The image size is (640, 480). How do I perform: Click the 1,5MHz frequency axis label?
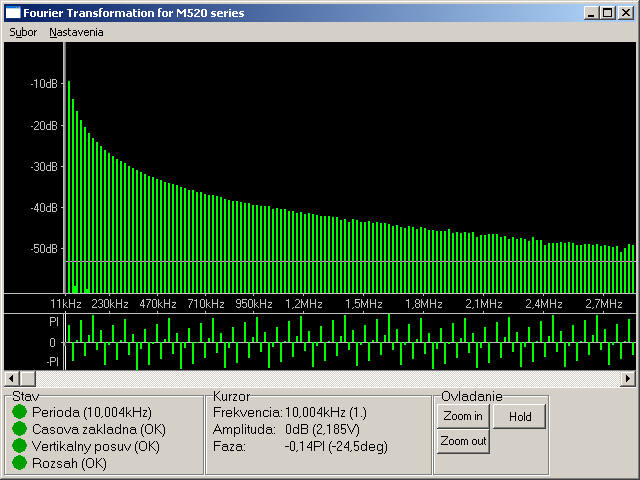pos(364,304)
